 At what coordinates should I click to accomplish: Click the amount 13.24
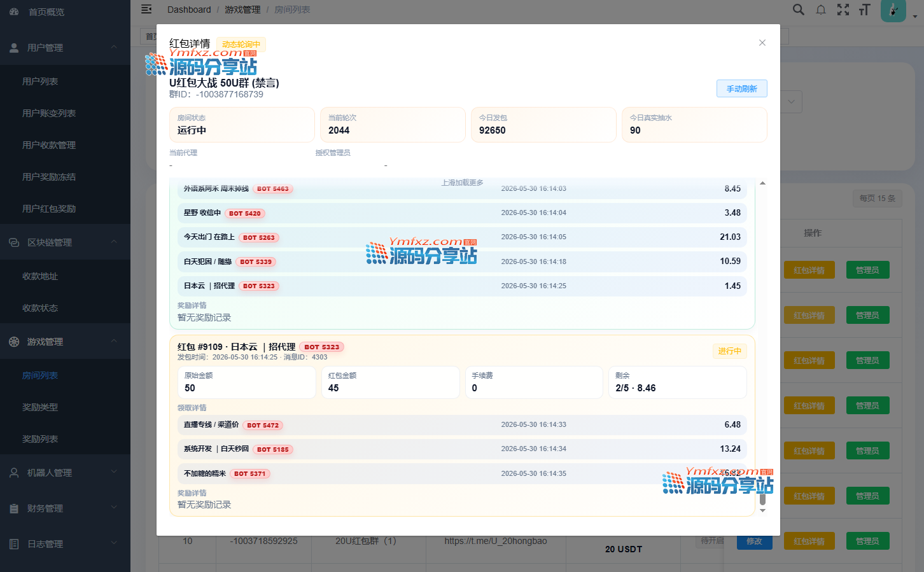pyautogui.click(x=731, y=449)
